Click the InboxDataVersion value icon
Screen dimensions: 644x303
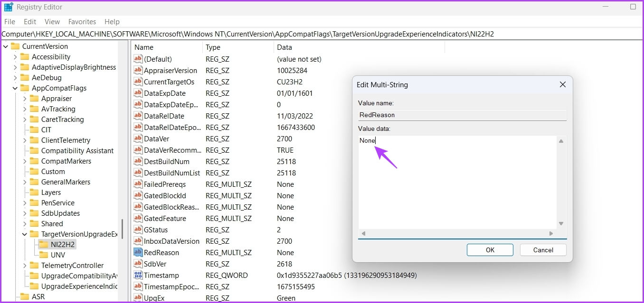coord(138,241)
